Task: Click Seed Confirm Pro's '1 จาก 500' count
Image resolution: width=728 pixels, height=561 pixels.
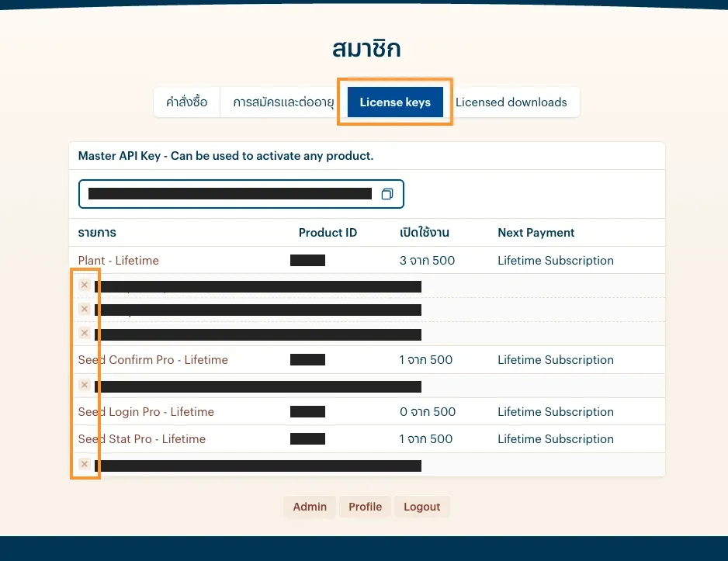Action: pos(426,359)
